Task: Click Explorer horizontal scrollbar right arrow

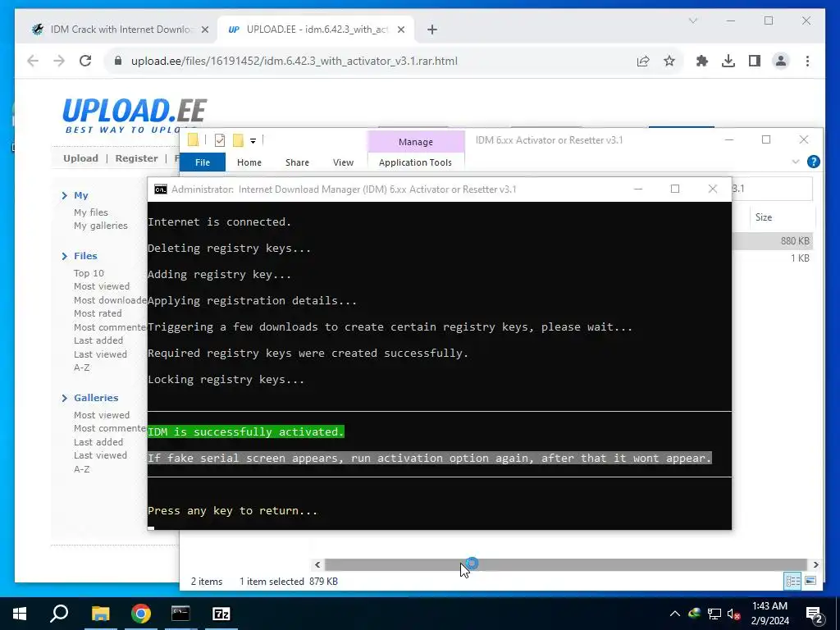Action: (x=815, y=564)
